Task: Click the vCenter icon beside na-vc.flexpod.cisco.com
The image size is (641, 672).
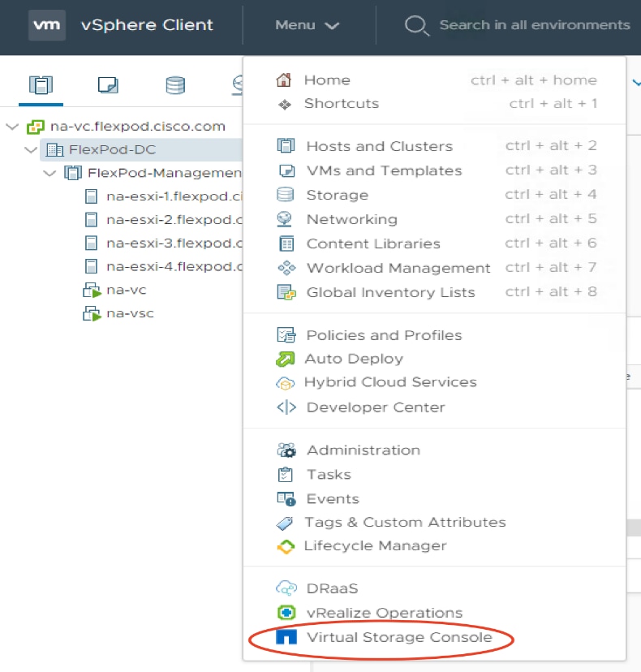Action: pyautogui.click(x=36, y=127)
